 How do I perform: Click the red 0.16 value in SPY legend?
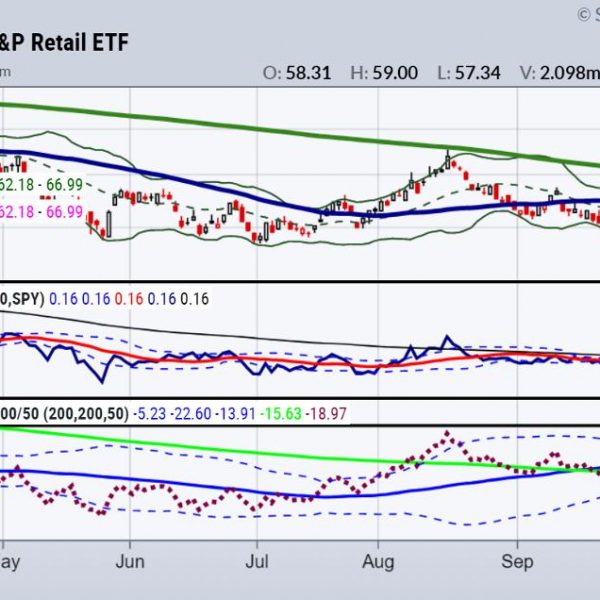coord(130,298)
